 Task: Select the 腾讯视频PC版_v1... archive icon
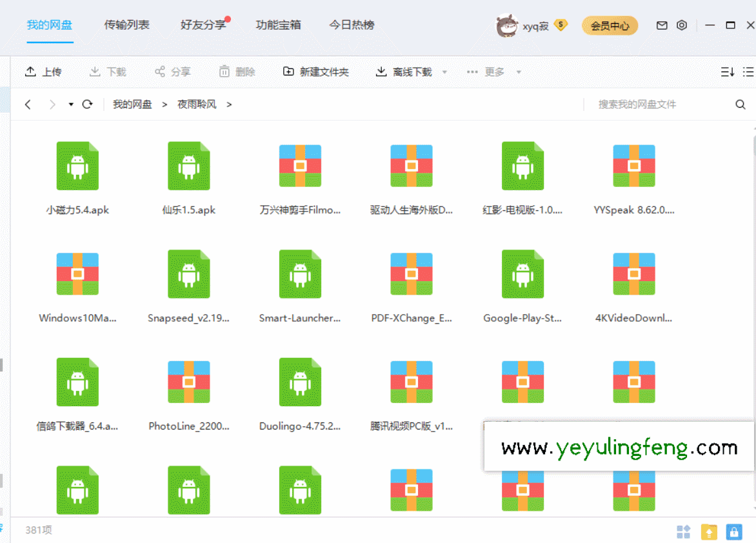[x=412, y=382]
